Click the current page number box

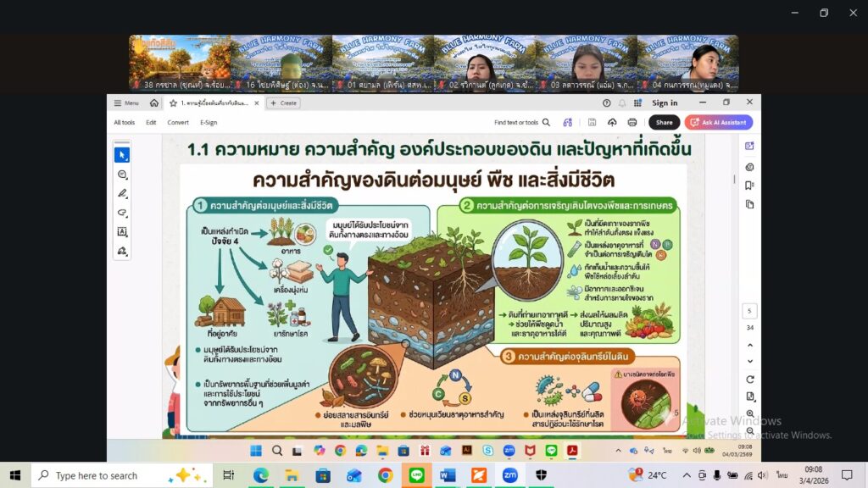(749, 311)
